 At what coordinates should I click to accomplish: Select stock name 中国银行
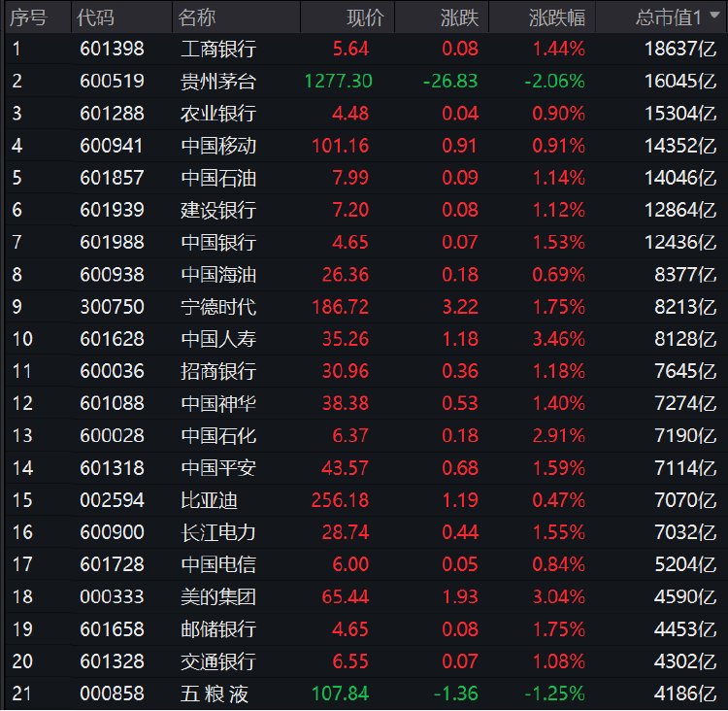click(218, 243)
